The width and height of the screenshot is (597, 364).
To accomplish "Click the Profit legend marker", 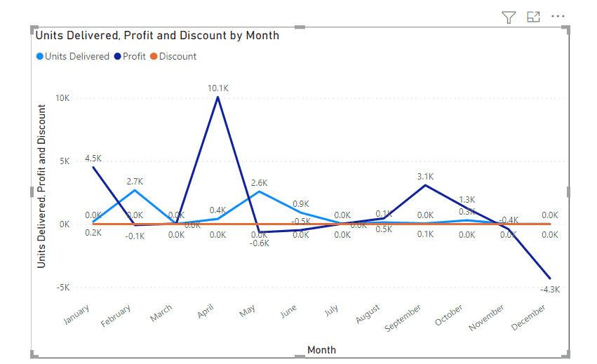I will coord(118,56).
